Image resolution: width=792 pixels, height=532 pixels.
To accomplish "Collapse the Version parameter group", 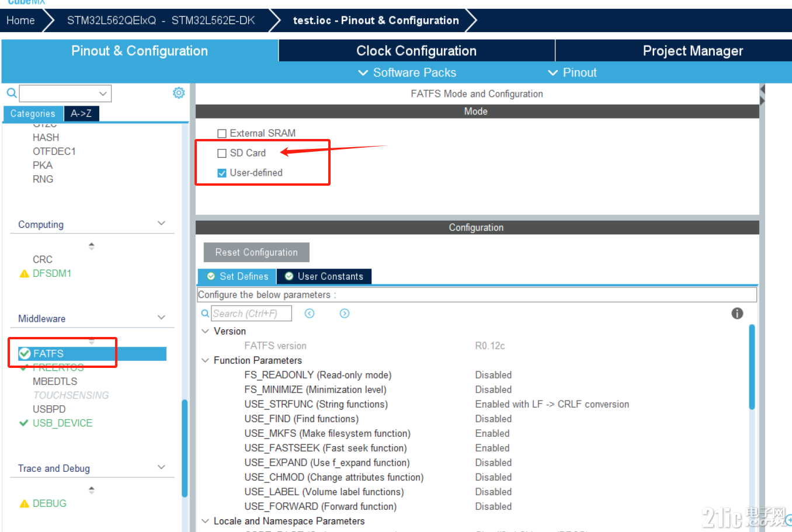I will (x=205, y=331).
